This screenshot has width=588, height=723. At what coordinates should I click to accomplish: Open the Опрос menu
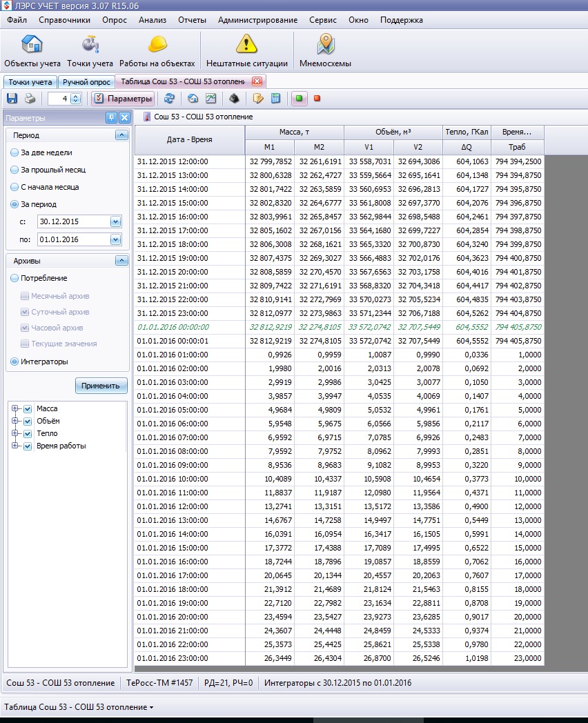(115, 20)
